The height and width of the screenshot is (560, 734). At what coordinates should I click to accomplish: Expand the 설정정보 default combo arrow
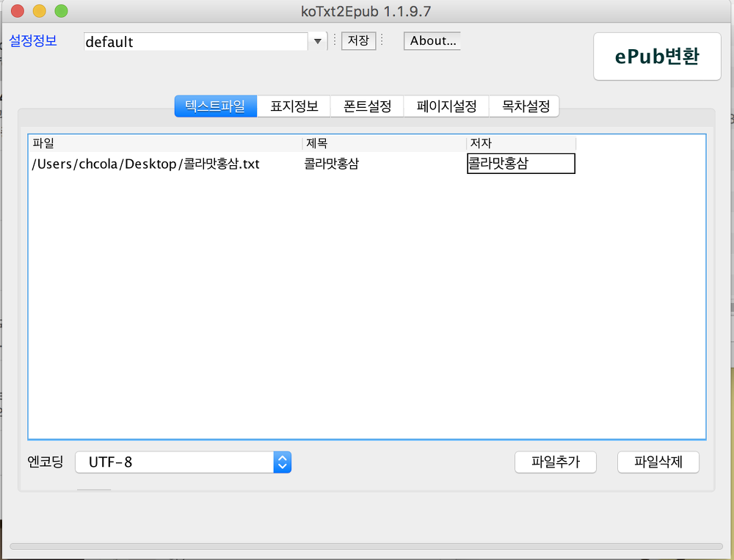point(317,42)
